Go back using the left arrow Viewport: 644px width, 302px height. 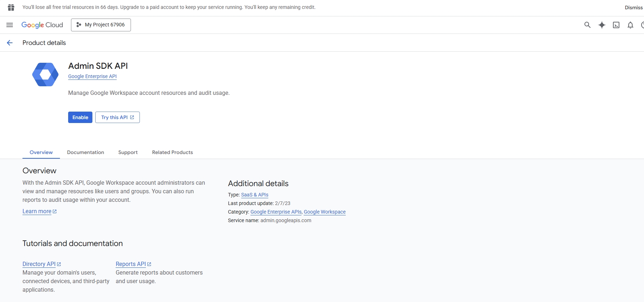click(10, 43)
